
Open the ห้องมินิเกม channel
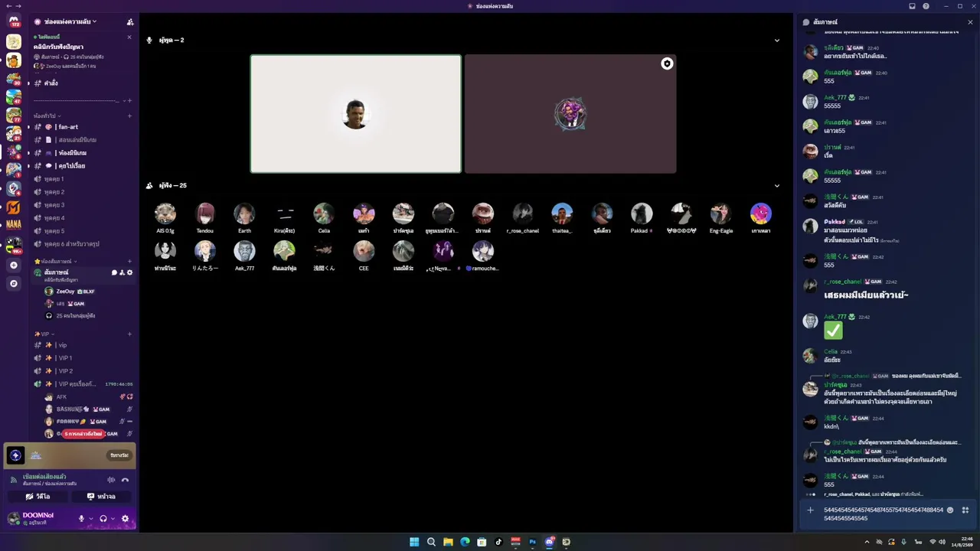[83, 153]
